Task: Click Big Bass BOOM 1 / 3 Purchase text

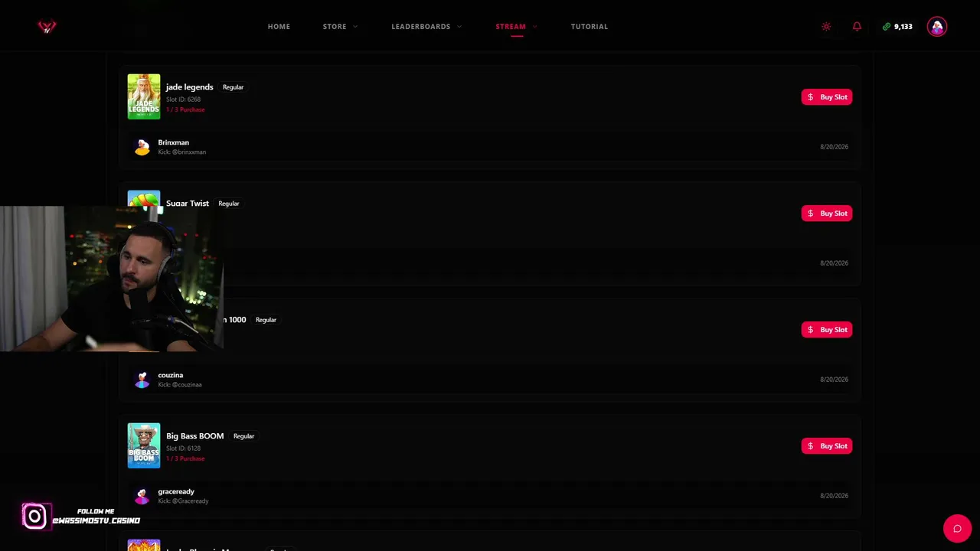Action: click(x=185, y=458)
